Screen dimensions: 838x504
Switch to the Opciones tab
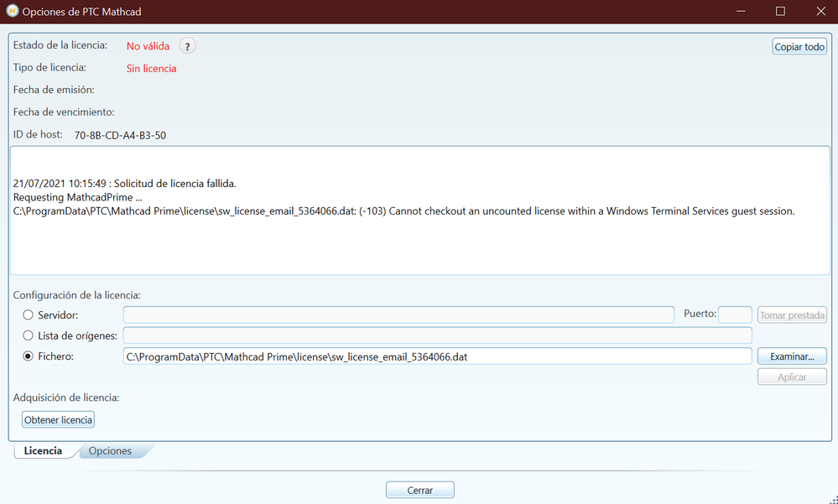110,450
